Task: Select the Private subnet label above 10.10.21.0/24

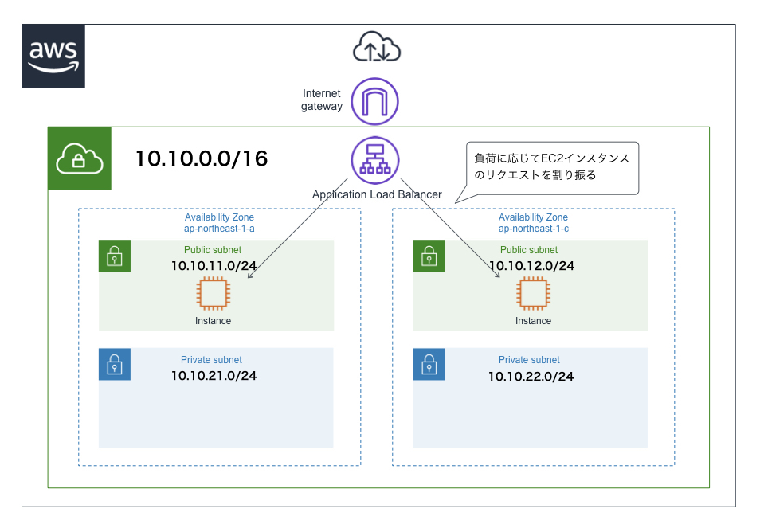Action: 211,360
